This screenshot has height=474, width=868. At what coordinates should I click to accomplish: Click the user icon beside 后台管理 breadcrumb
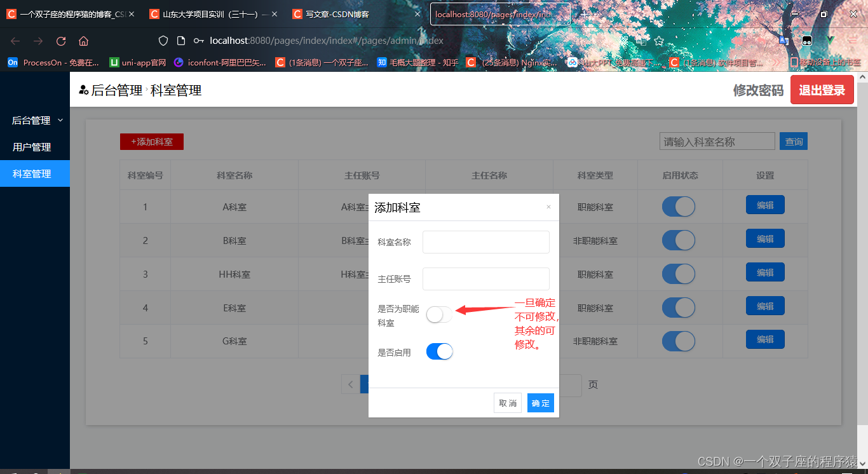[83, 90]
